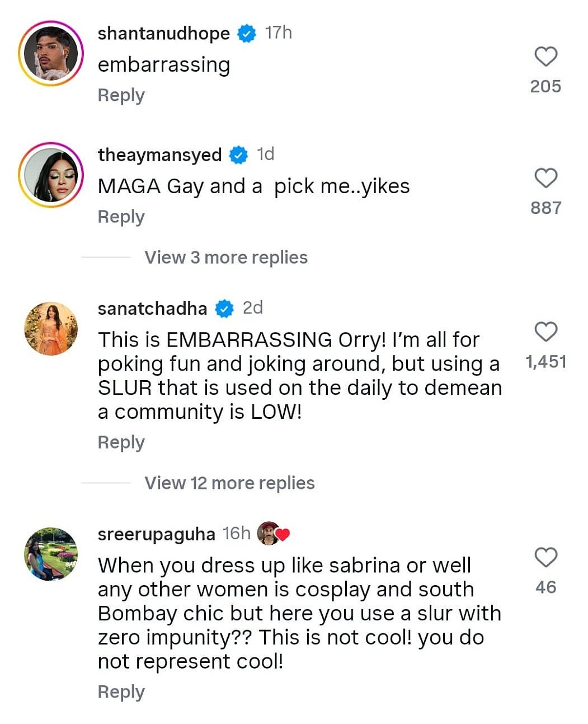Reply to theaymansyed's MAGA comment
The width and height of the screenshot is (588, 724).
tap(121, 217)
